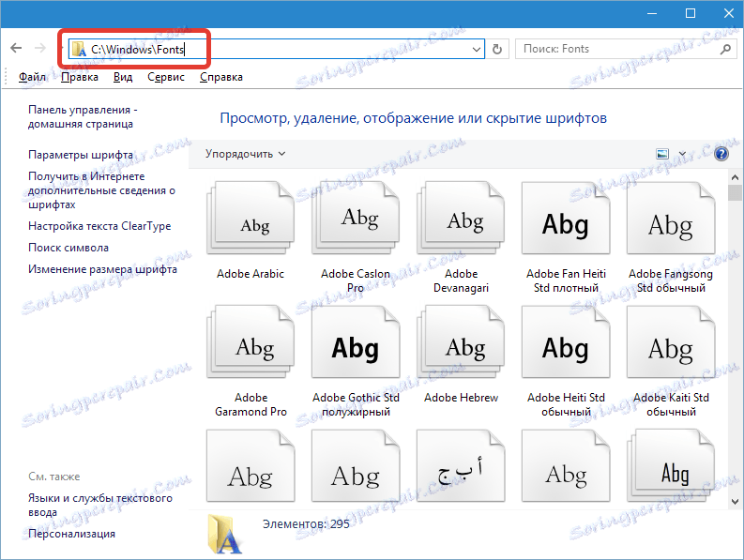Select Adobe Kaiti Std font icon
This screenshot has height=560, width=744.
(x=671, y=341)
